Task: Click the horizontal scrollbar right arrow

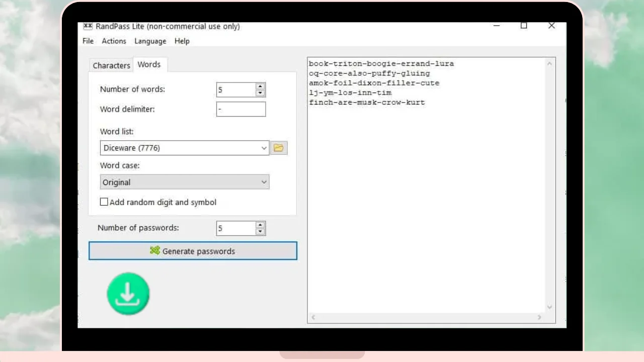Action: 539,317
